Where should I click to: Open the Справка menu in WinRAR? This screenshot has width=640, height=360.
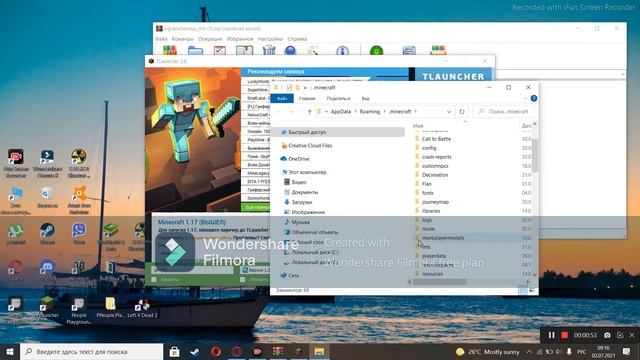pos(297,39)
